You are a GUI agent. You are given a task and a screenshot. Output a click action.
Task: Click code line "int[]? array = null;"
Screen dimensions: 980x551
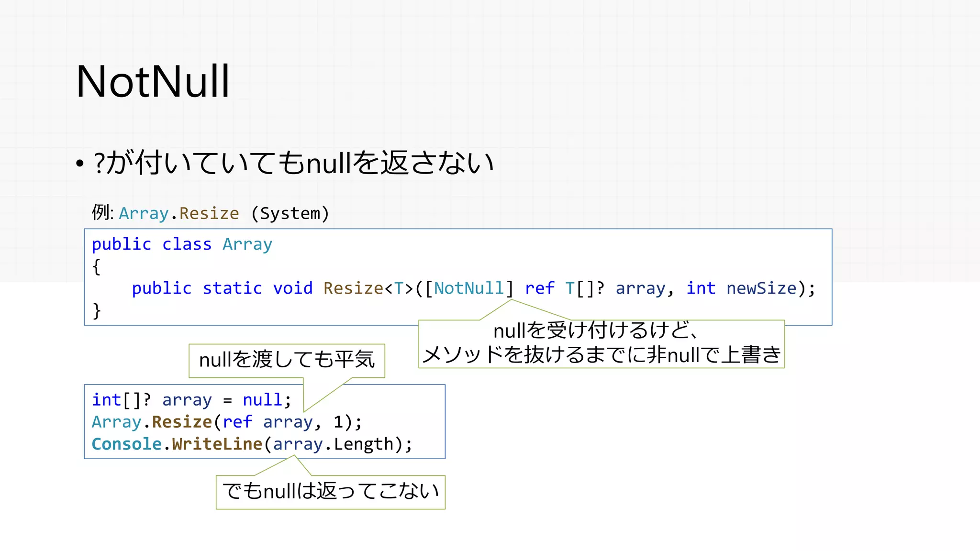191,400
